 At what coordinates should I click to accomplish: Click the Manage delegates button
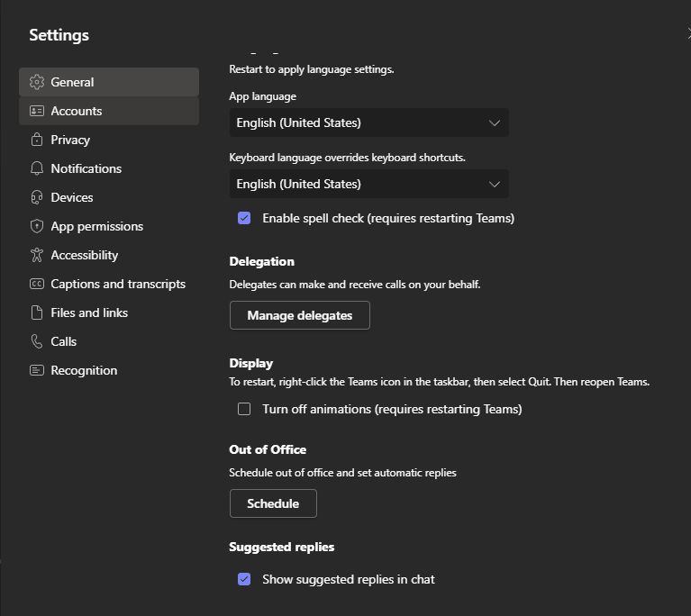click(x=299, y=315)
